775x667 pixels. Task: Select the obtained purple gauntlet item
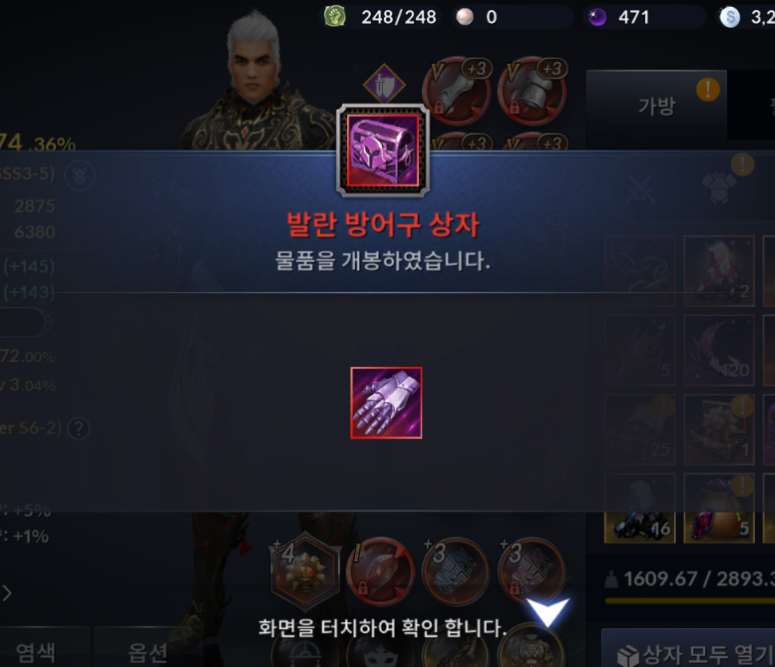[x=386, y=402]
